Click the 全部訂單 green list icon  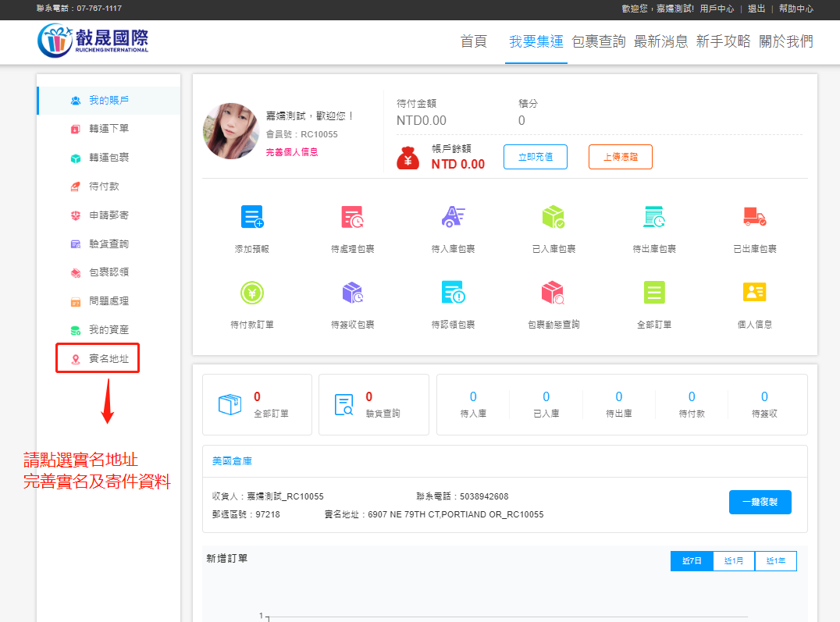(653, 293)
